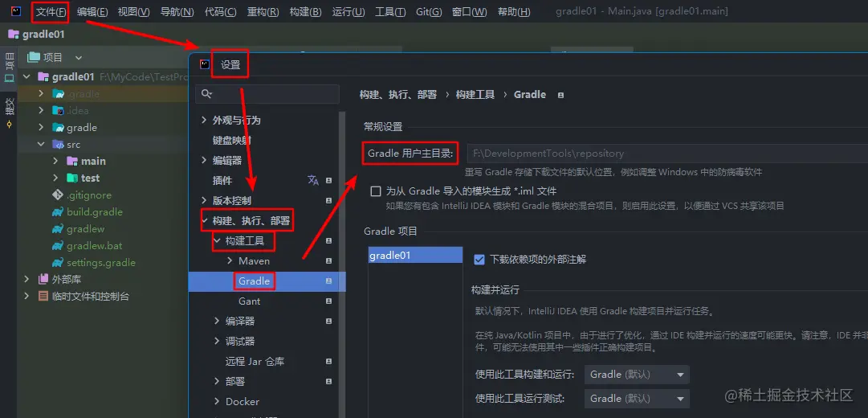This screenshot has width=868, height=418.
Task: Collapse the gradle01 root project node
Action: tap(26, 76)
